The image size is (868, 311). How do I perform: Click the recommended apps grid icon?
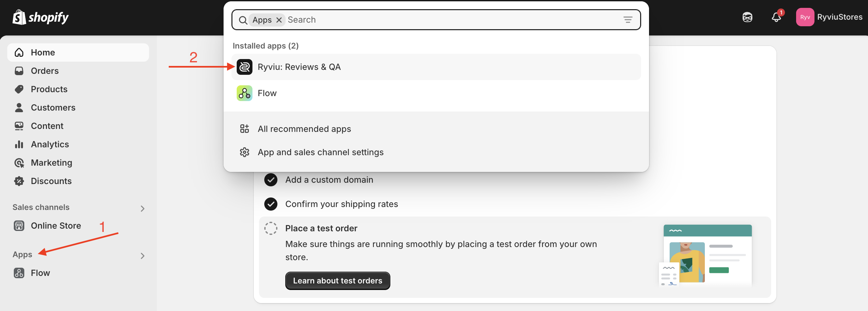(x=244, y=129)
